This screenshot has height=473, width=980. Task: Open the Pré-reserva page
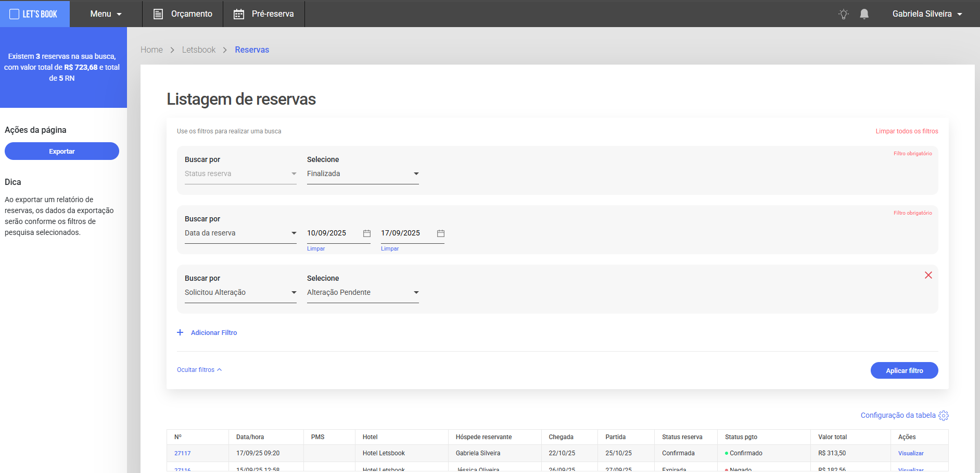coord(264,14)
